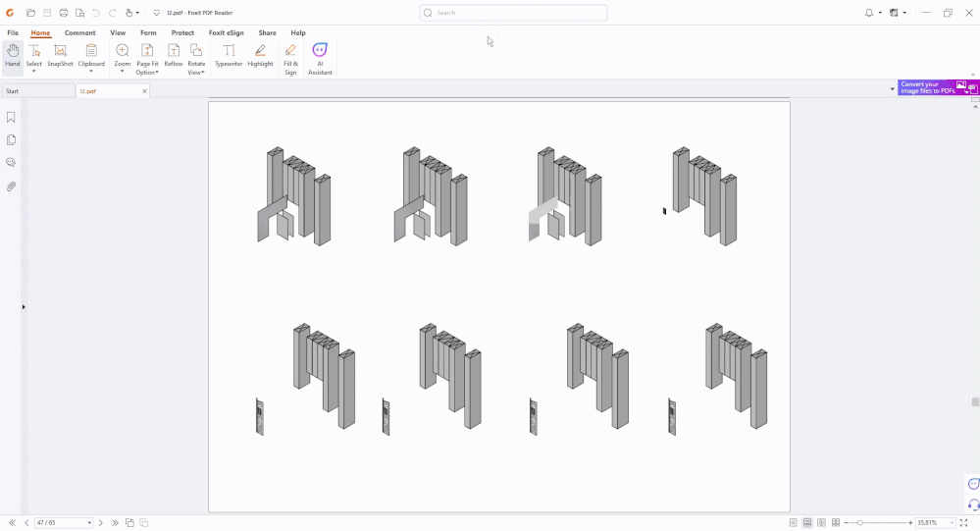Click the Redo arrow
This screenshot has width=980, height=531.
pyautogui.click(x=113, y=13)
